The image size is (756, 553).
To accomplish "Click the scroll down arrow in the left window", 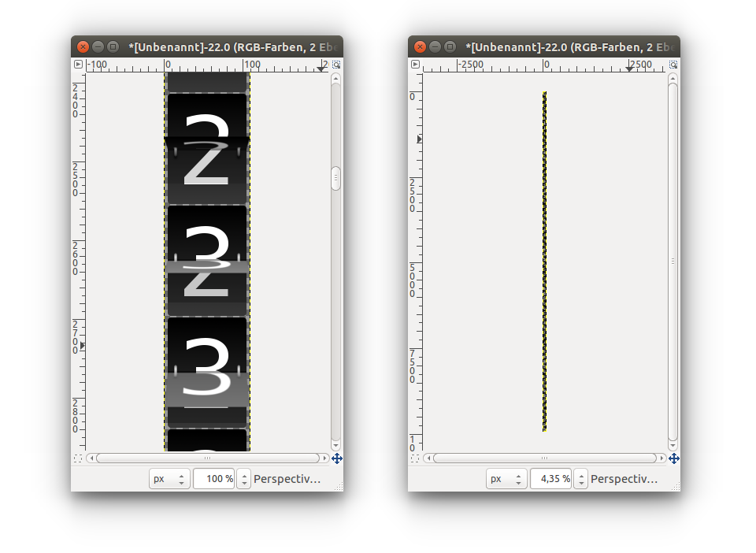I will pos(336,446).
